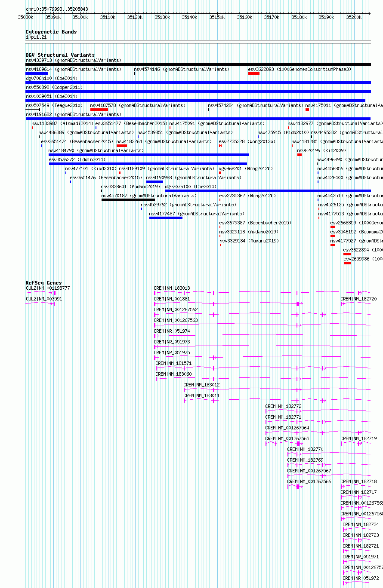Open variant esv2735362 (Wong2012b) label
This screenshot has height=588, width=383.
(x=247, y=196)
